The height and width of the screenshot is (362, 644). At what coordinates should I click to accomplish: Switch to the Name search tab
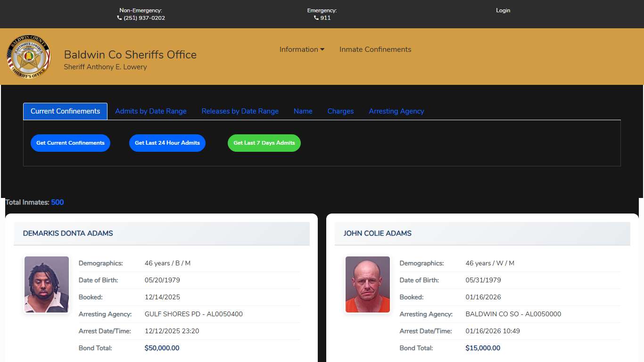click(303, 111)
